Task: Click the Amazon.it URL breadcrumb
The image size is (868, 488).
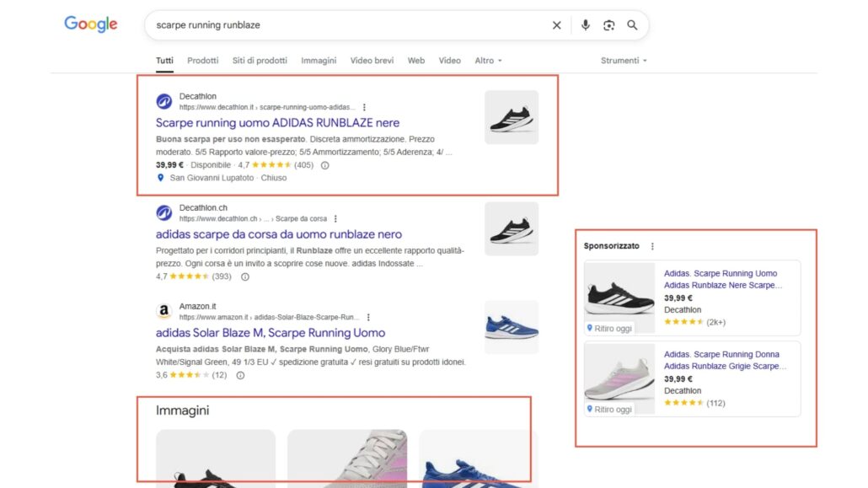Action: tap(269, 318)
